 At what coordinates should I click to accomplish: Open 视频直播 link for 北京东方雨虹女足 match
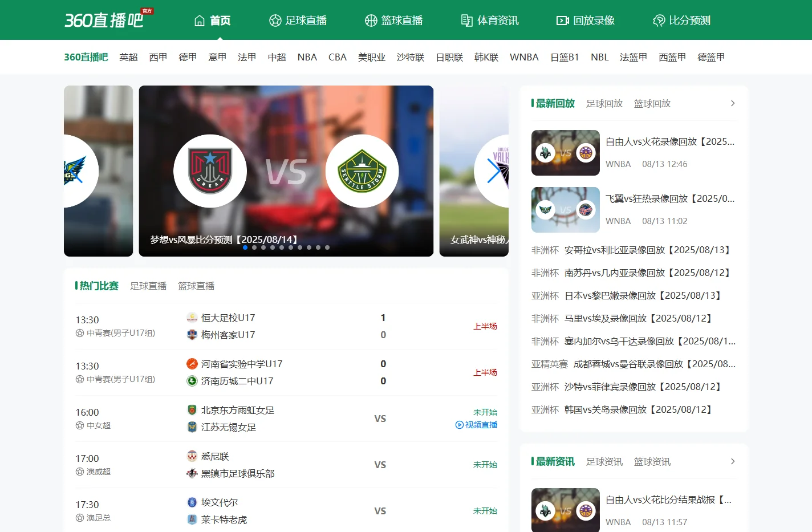pyautogui.click(x=476, y=425)
